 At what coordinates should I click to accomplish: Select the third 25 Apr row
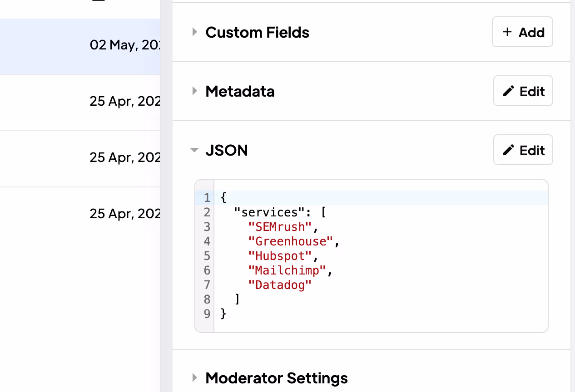tap(80, 214)
